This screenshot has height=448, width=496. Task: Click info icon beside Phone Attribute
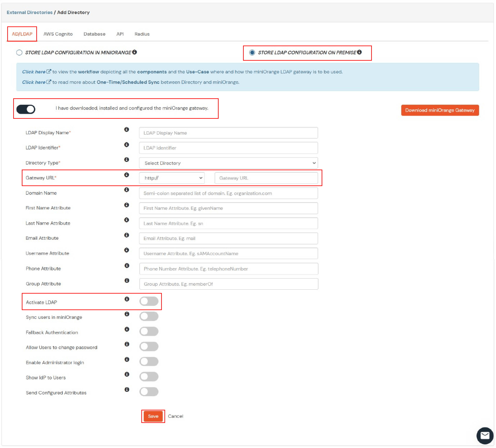point(127,265)
